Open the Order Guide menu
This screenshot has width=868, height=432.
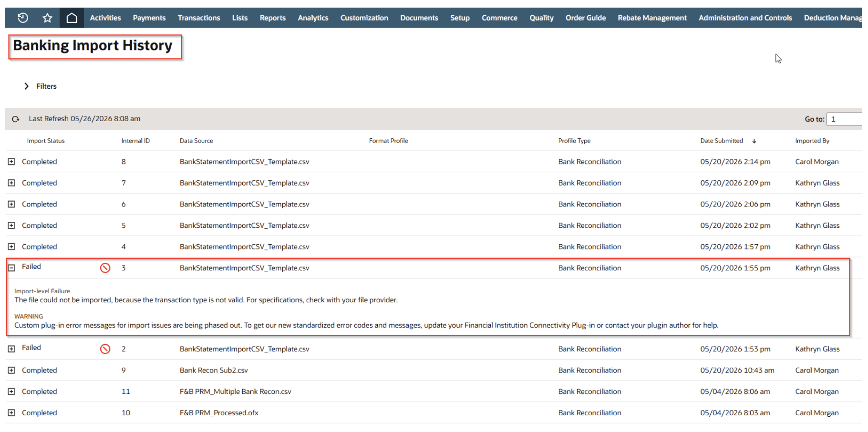pos(586,18)
